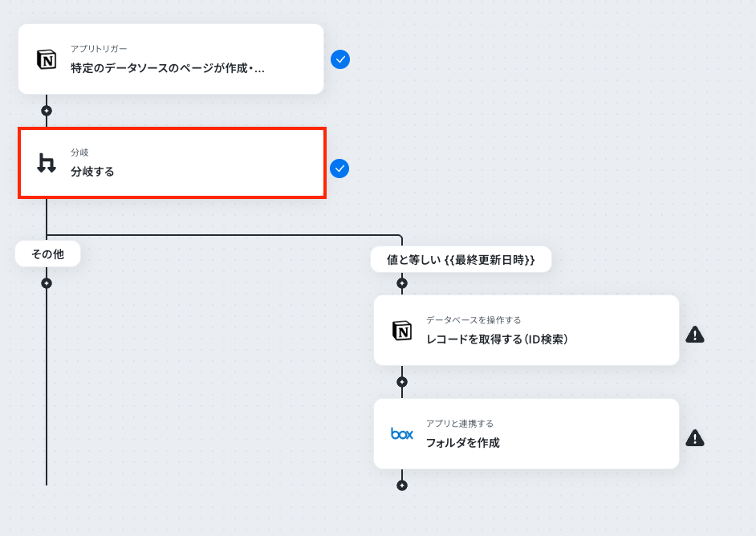
Task: Click blue checkmark beside the 分岐する card
Action: (339, 169)
